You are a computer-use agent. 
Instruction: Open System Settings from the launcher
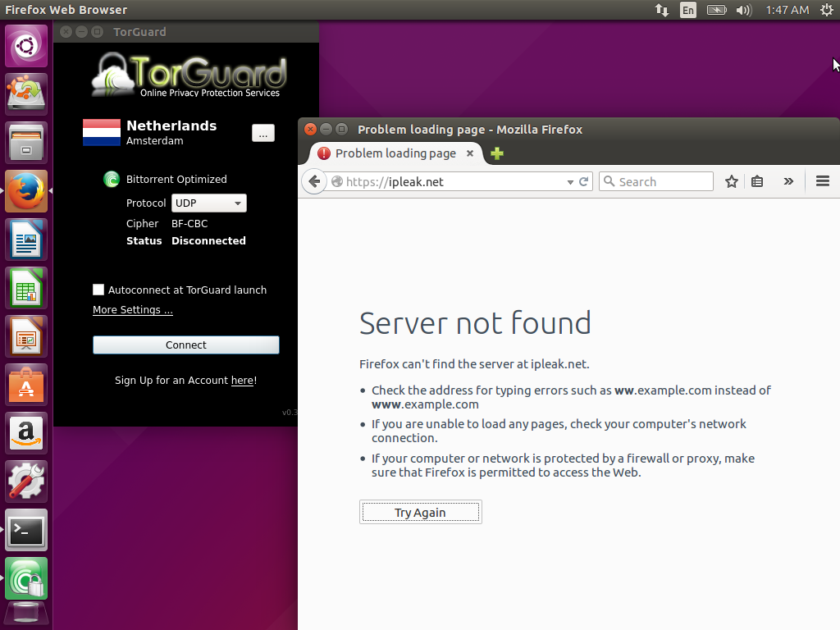(x=26, y=481)
